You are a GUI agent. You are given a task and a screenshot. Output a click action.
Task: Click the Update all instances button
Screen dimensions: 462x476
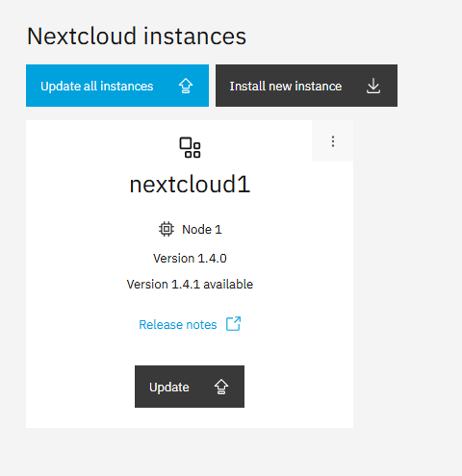point(117,86)
